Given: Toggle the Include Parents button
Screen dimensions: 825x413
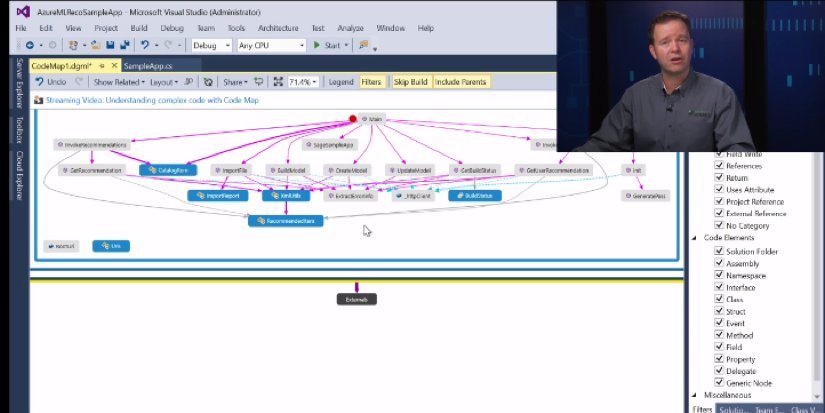Looking at the screenshot, I should click(460, 82).
